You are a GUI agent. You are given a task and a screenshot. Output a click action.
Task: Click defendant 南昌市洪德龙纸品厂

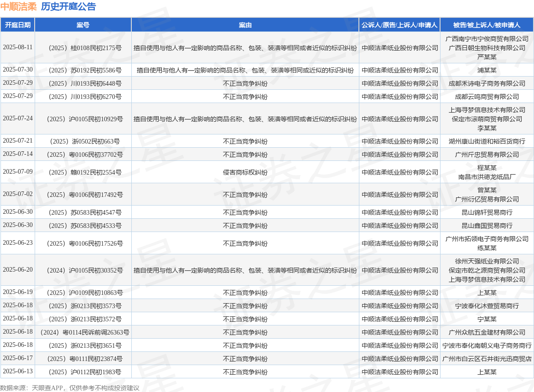[487, 177]
